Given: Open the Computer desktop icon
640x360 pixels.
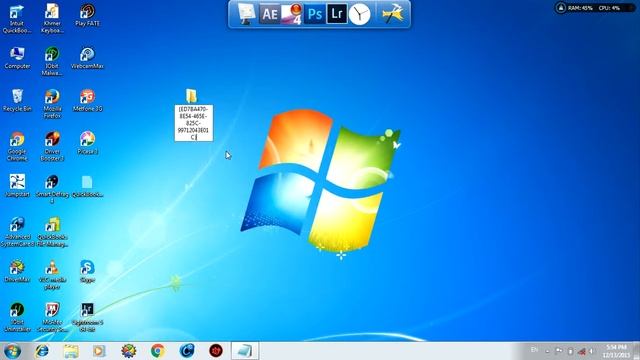Looking at the screenshot, I should (17, 58).
